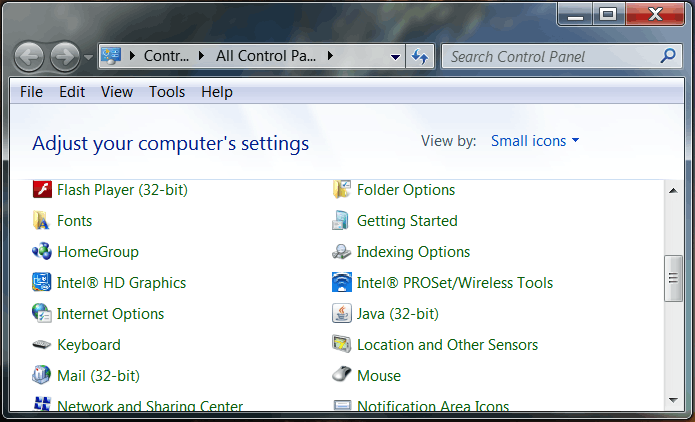The height and width of the screenshot is (422, 695).
Task: Open the Edit menu
Action: (72, 92)
